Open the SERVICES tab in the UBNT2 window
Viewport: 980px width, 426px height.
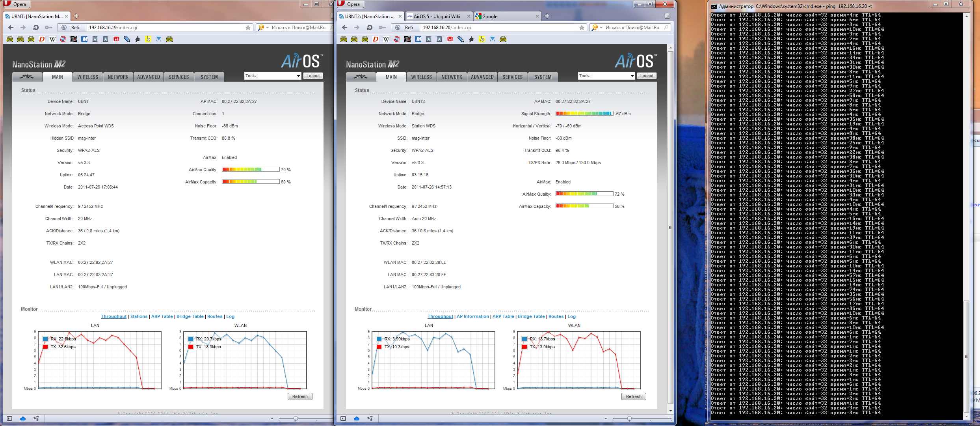pyautogui.click(x=513, y=77)
